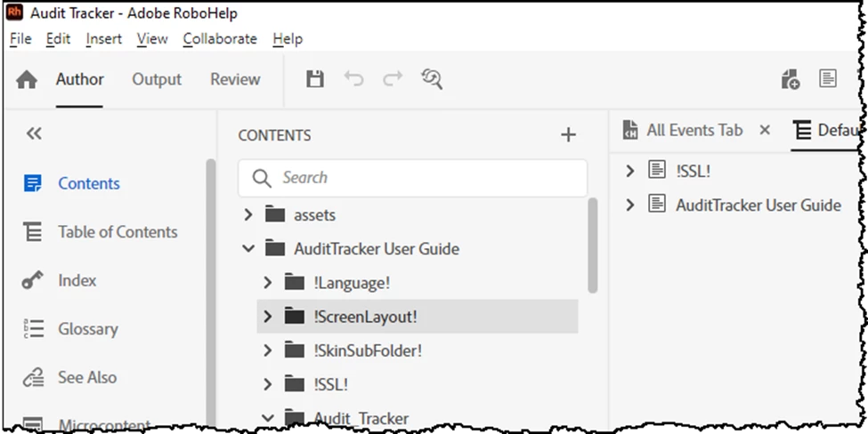Click the plus icon in Contents panel
This screenshot has height=434, width=868.
point(569,135)
